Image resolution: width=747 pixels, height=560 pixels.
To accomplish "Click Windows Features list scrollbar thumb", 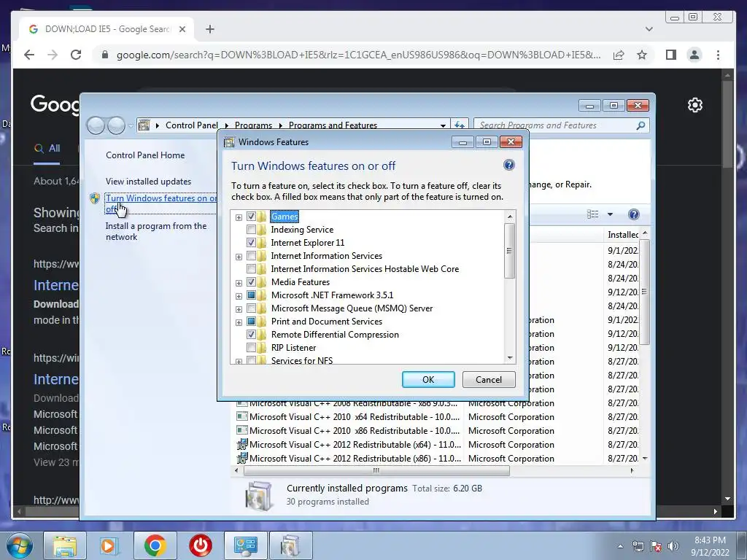I will tap(509, 251).
